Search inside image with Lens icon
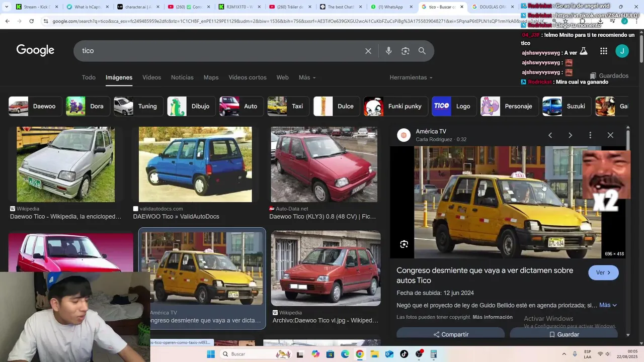This screenshot has height=362, width=644. (404, 244)
